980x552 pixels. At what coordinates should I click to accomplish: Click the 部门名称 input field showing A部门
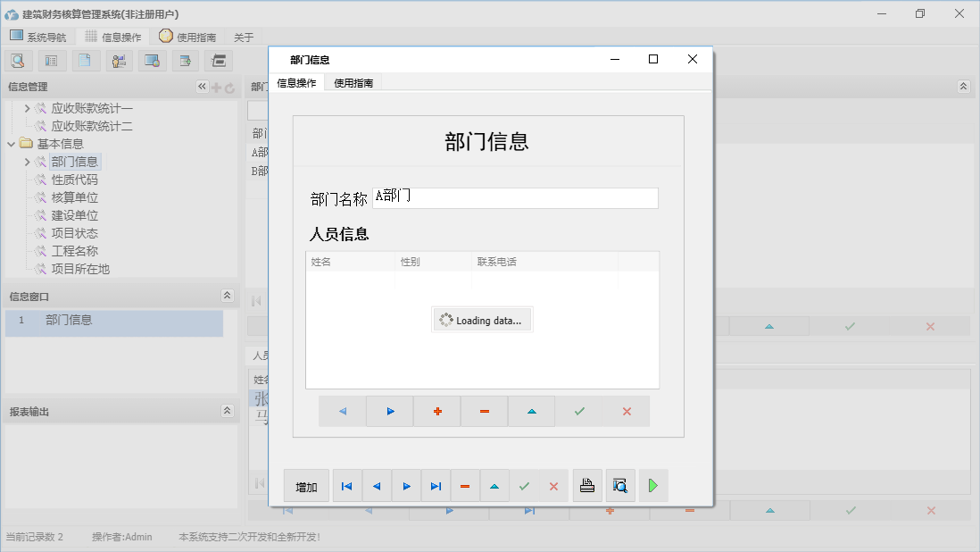point(518,197)
